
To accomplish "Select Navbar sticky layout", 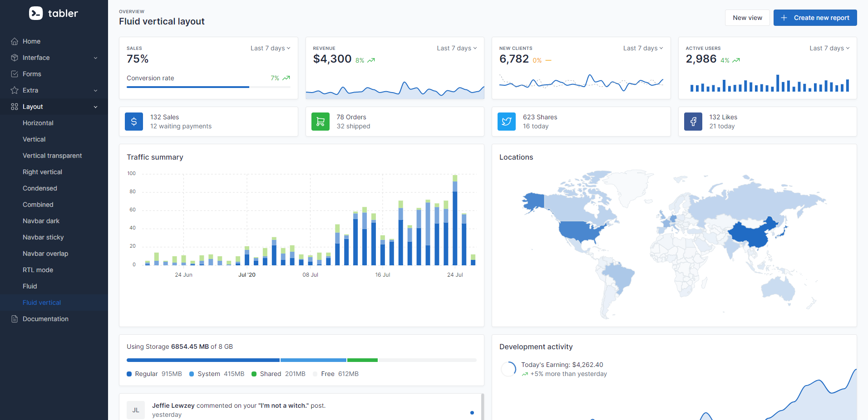I will tap(54, 237).
